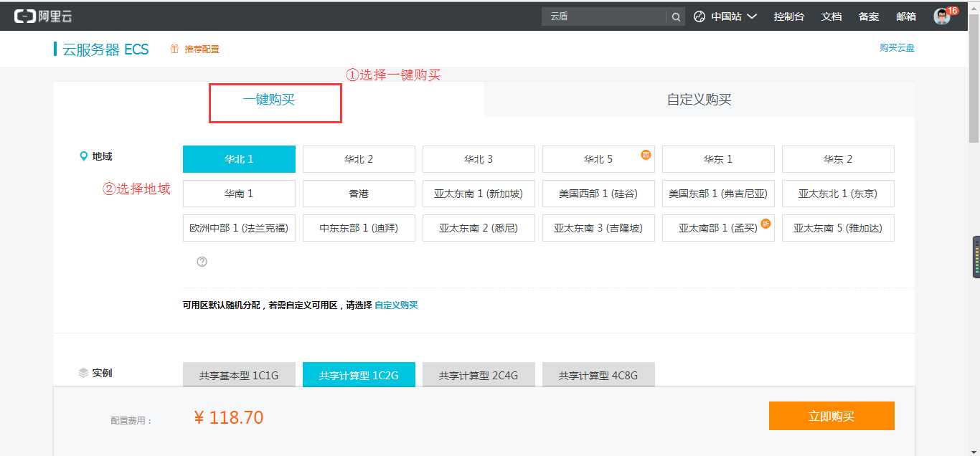Open 邮箱 in top navigation
The width and height of the screenshot is (980, 456).
tap(906, 16)
